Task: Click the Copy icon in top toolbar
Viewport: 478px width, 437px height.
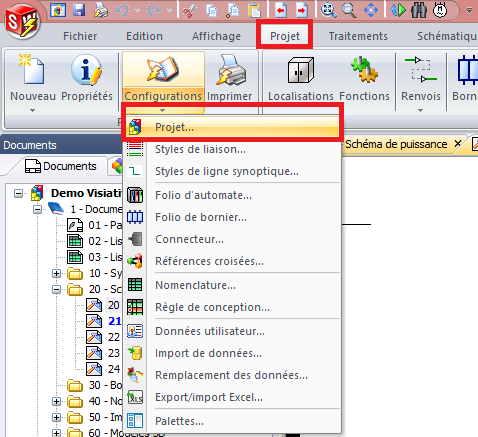Action: tap(212, 10)
